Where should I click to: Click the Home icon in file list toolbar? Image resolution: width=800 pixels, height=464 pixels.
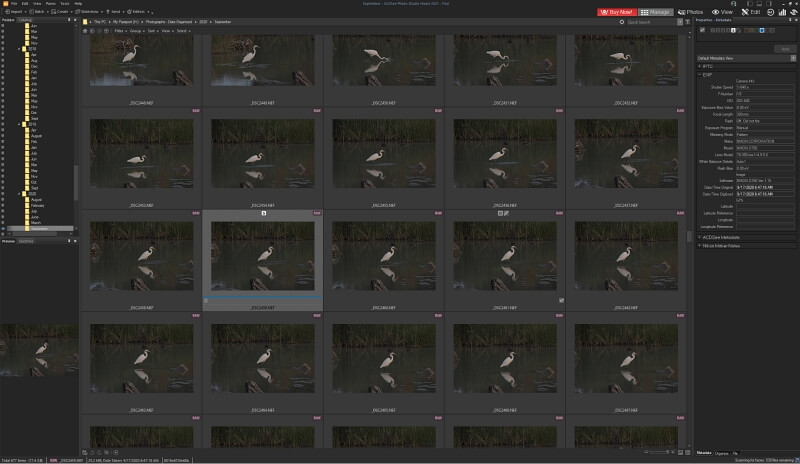(85, 31)
